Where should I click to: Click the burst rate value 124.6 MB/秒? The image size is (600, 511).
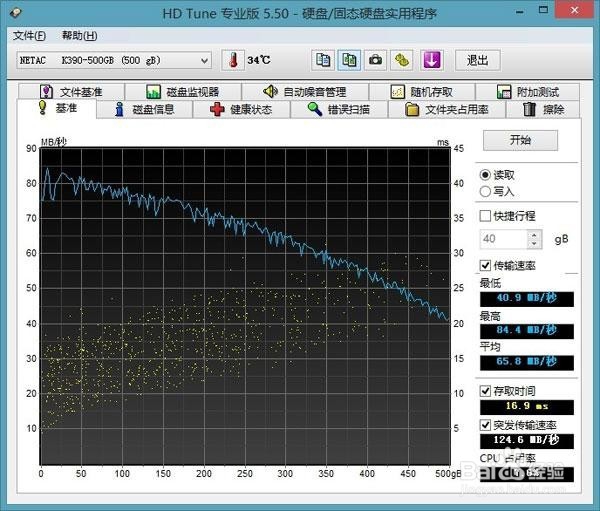(x=527, y=441)
